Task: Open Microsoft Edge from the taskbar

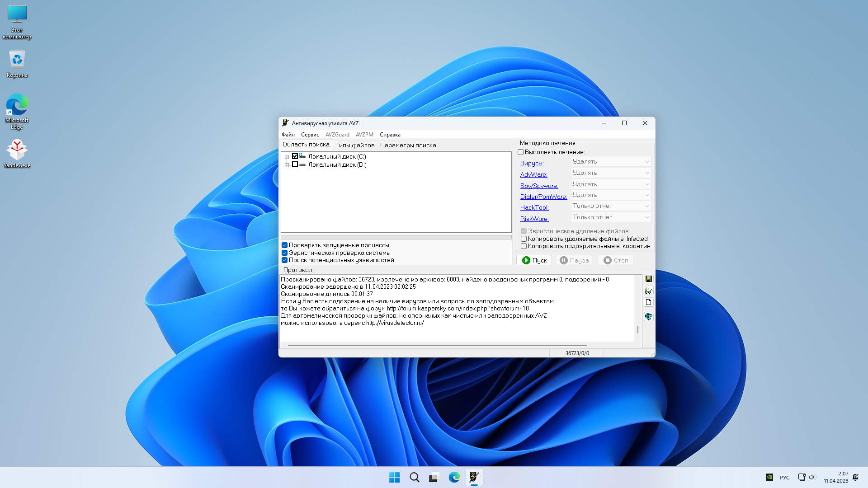Action: 454,477
